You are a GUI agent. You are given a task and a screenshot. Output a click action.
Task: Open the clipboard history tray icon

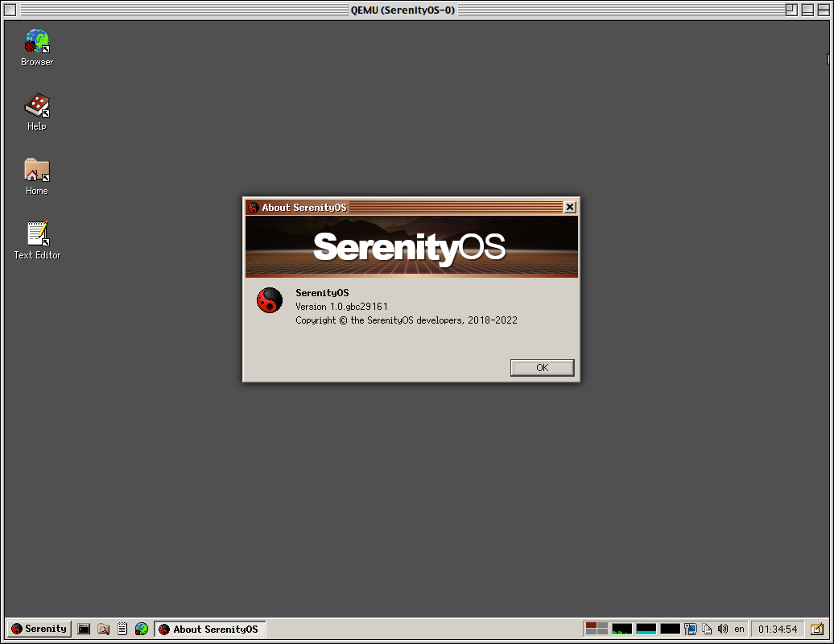[707, 630]
